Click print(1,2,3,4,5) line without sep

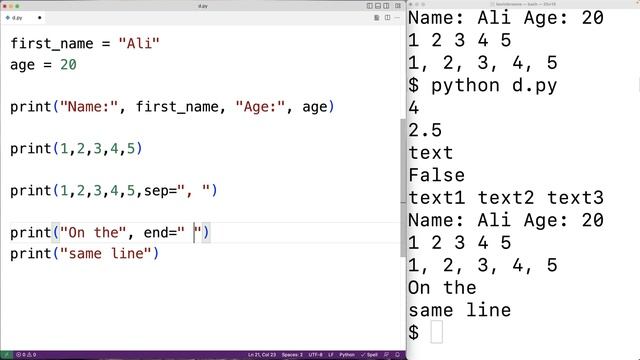[x=76, y=149]
